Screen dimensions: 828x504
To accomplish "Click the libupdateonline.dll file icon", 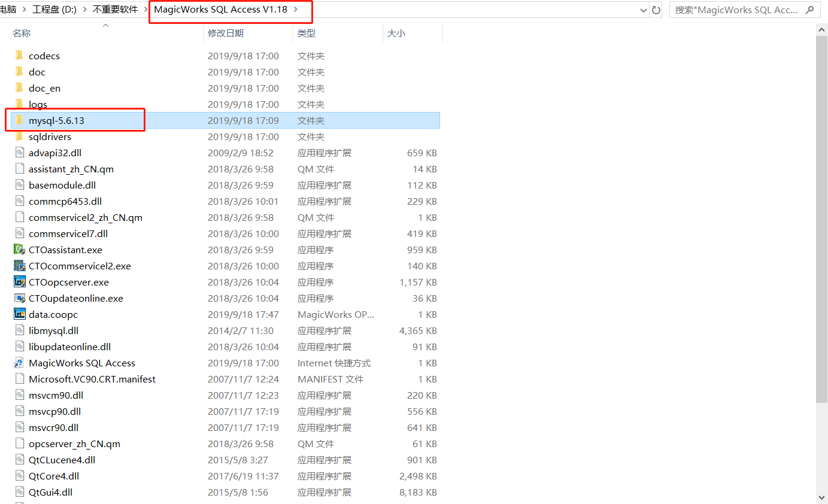I will [x=19, y=347].
